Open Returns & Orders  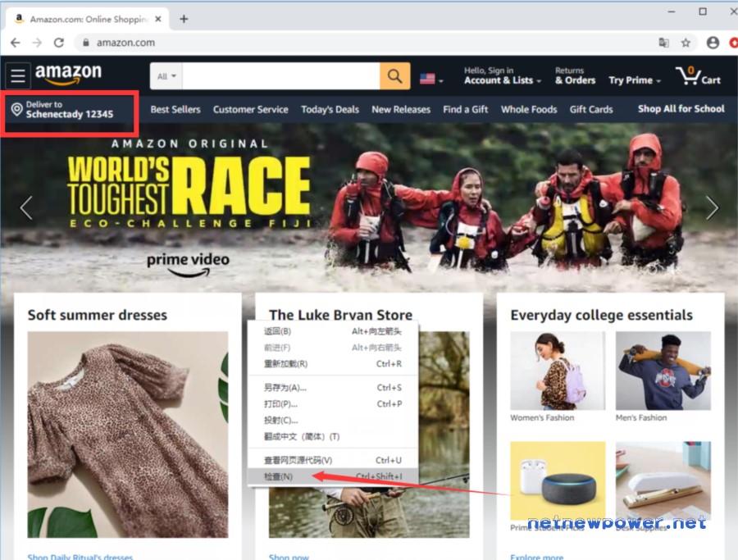(575, 75)
